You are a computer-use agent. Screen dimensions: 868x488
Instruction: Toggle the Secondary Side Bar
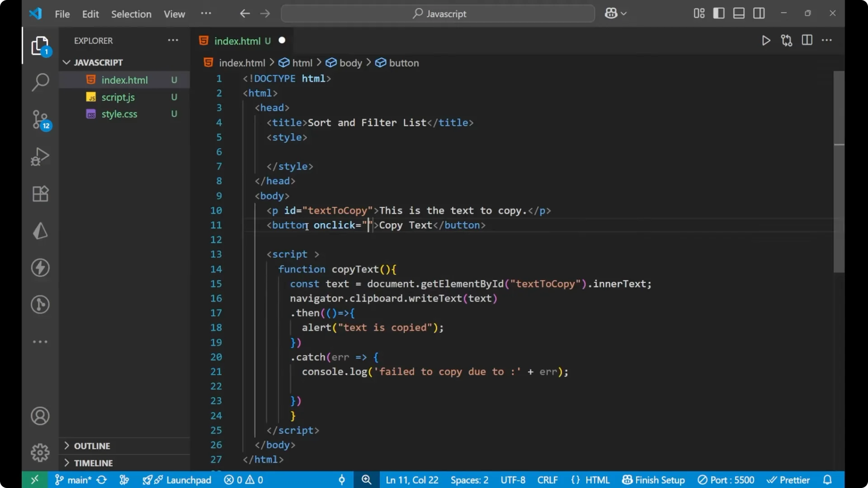pyautogui.click(x=759, y=13)
